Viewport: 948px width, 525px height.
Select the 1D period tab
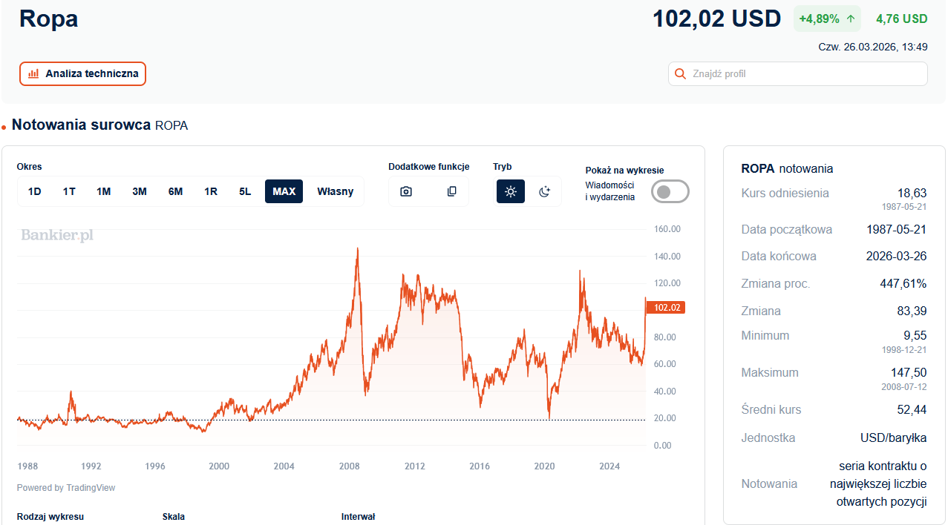pyautogui.click(x=34, y=192)
